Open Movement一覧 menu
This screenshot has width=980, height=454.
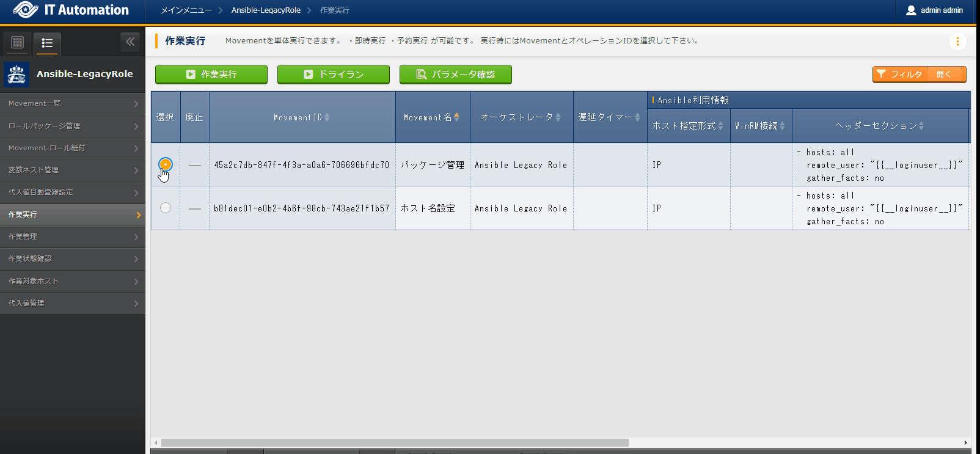click(x=72, y=104)
